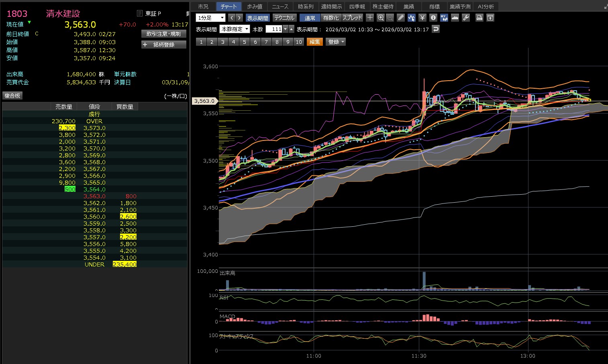Toggle the テクニカル indicators button
This screenshot has height=364, width=608.
point(284,18)
